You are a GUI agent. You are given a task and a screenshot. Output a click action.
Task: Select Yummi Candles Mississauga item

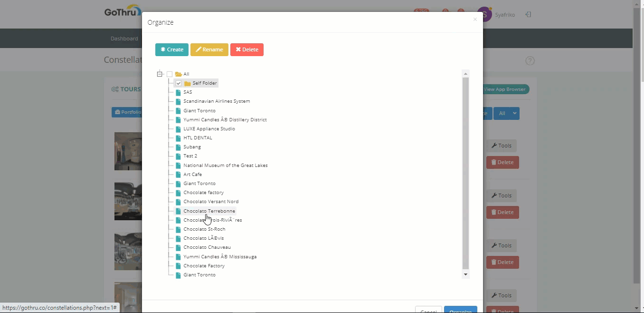click(x=220, y=257)
